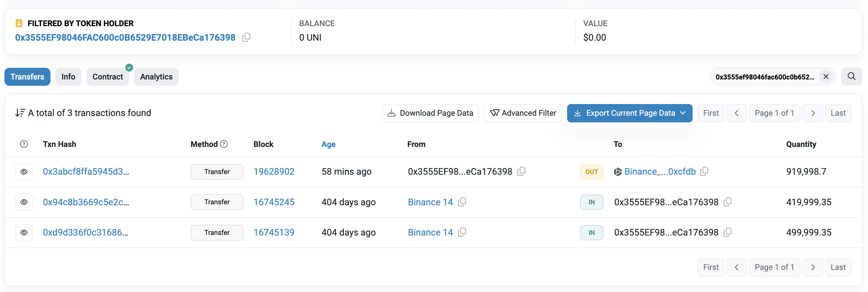Remove the address filter chip
Viewport: 868px width, 292px height.
pyautogui.click(x=826, y=76)
